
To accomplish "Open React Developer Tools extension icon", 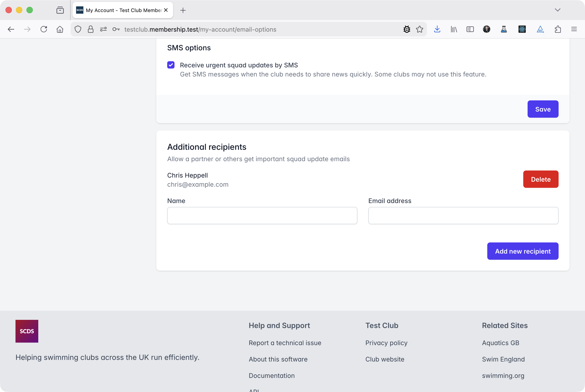I will click(522, 29).
